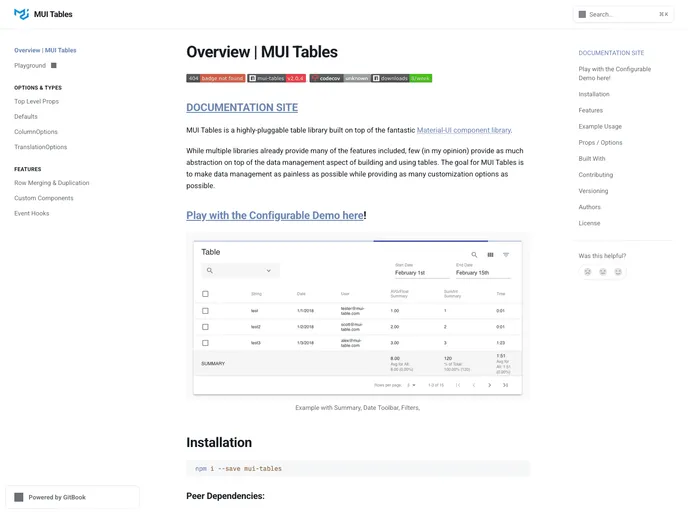688x512 pixels.
Task: Click Play with the Configurable Demo link
Action: [x=275, y=215]
